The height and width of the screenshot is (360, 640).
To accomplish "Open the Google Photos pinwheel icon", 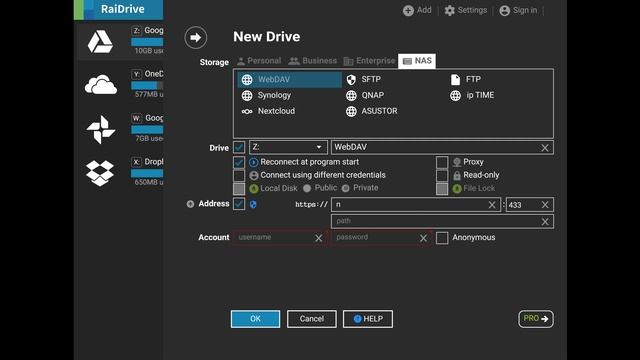I will (x=101, y=129).
